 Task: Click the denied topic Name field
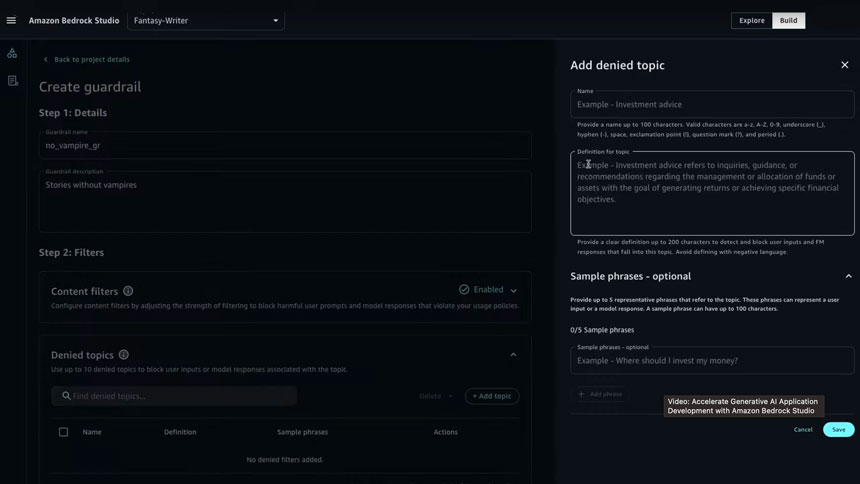tap(712, 104)
